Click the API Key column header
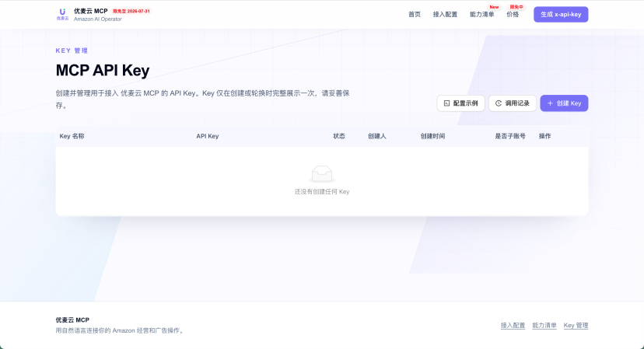Screen dimensions: 644x349 click(208, 136)
